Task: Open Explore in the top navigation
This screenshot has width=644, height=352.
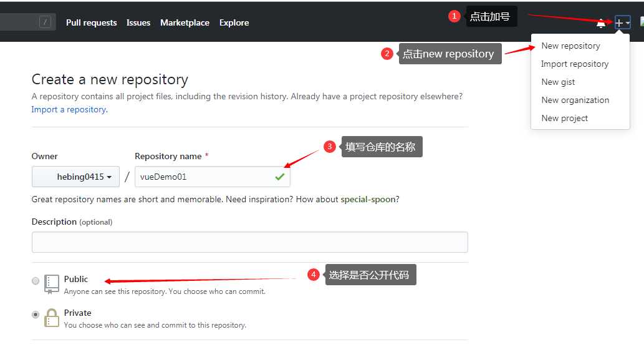Action: [x=234, y=22]
